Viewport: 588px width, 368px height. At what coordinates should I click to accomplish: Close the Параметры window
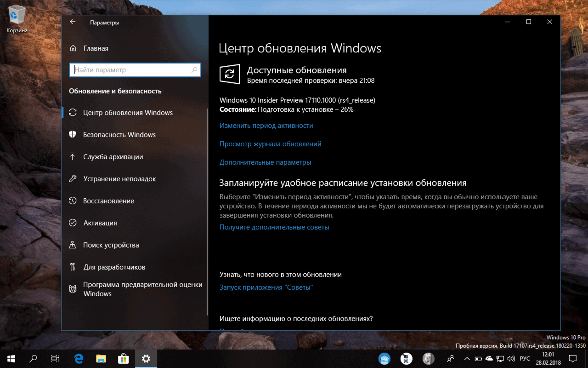tap(550, 22)
